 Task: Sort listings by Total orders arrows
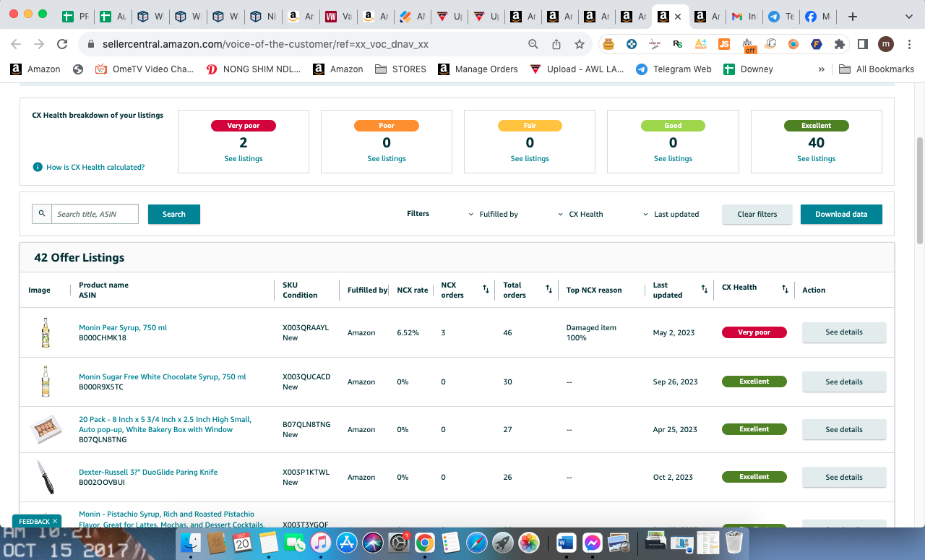point(549,290)
